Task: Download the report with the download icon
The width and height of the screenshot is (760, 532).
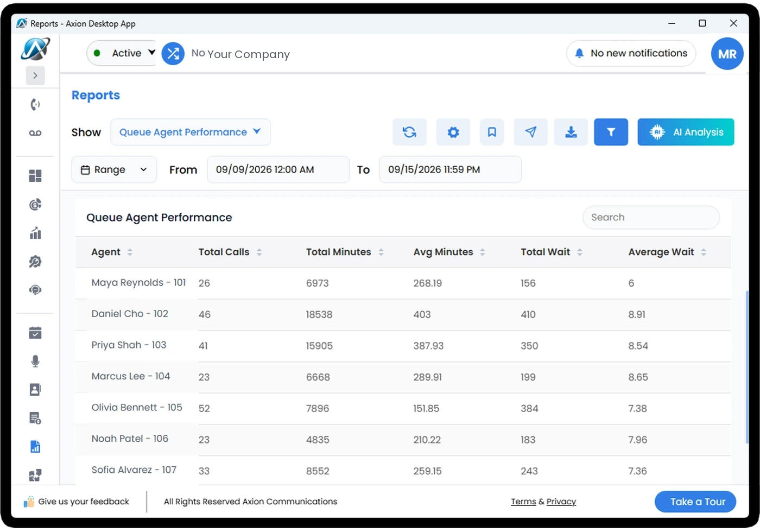Action: (x=571, y=132)
